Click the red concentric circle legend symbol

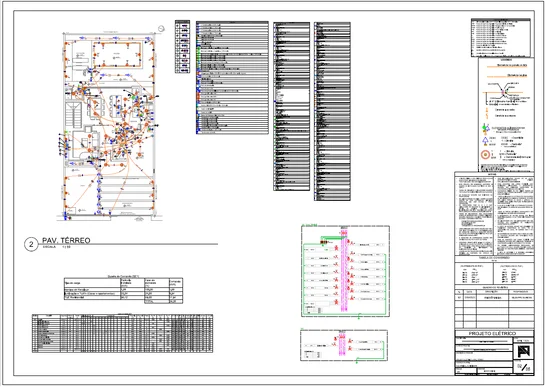(485, 155)
